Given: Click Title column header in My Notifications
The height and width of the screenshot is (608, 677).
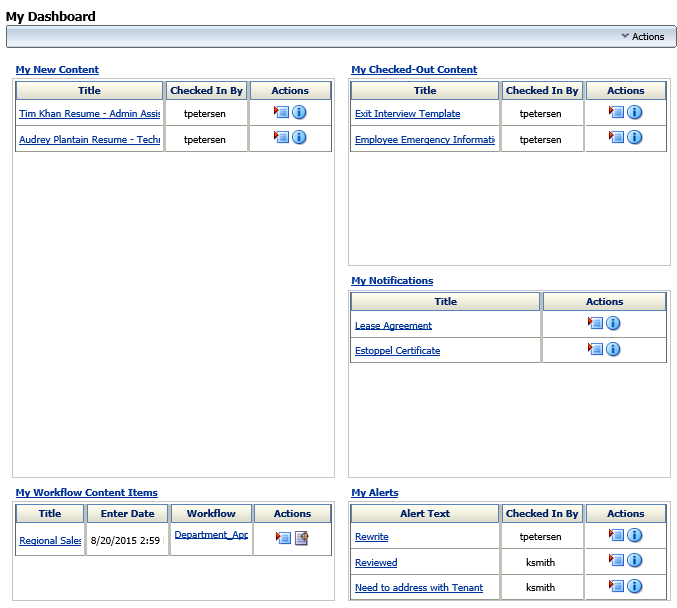Looking at the screenshot, I should coord(446,301).
